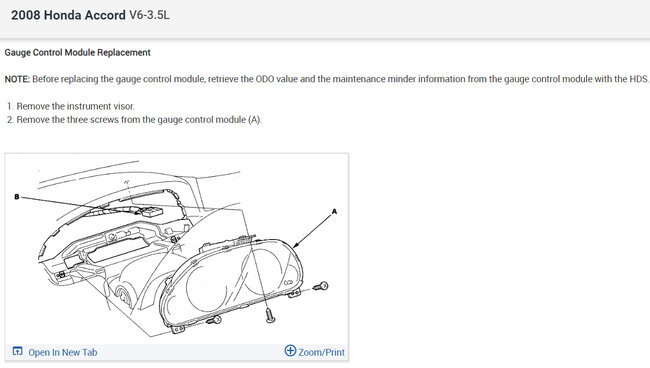Open In New Tab link
Viewport: 650px width, 368px height.
tap(63, 352)
